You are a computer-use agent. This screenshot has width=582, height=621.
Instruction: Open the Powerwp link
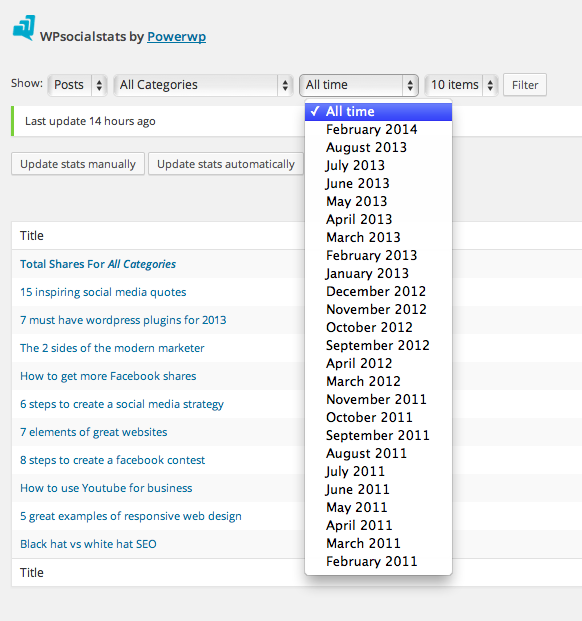tap(177, 36)
